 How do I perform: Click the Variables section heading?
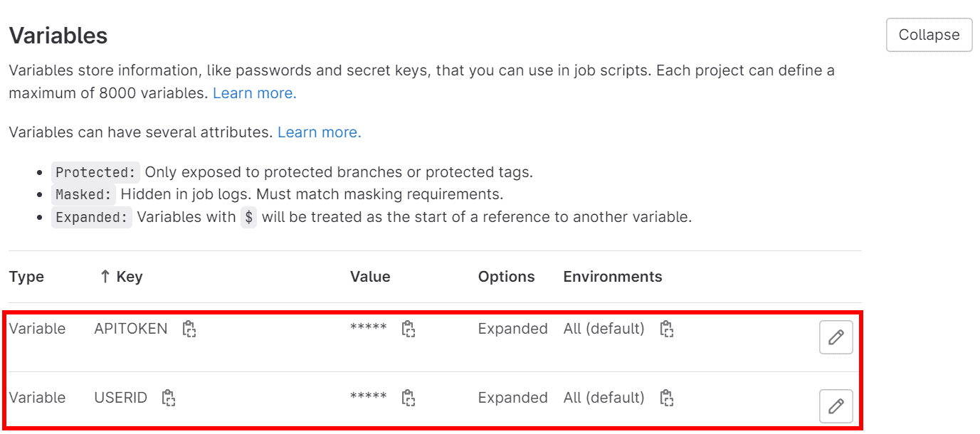coord(58,36)
